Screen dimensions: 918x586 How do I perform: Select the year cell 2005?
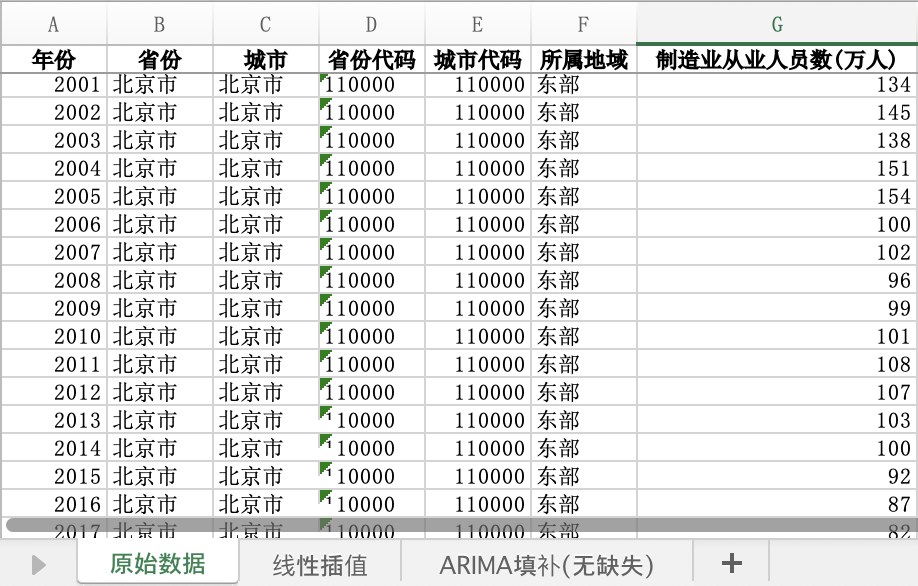54,196
